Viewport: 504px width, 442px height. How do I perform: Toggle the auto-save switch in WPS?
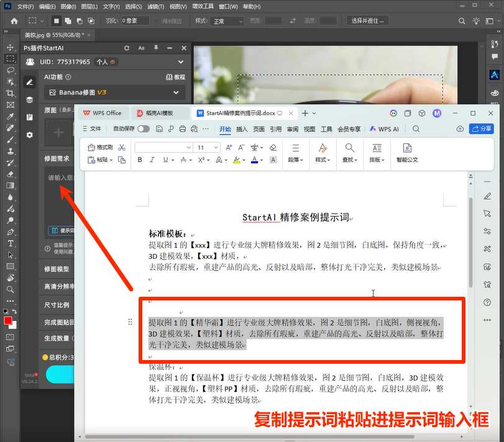[144, 129]
